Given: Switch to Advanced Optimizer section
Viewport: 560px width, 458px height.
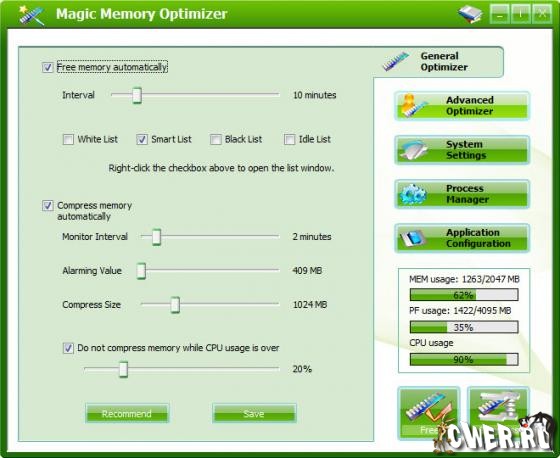Looking at the screenshot, I should (462, 106).
